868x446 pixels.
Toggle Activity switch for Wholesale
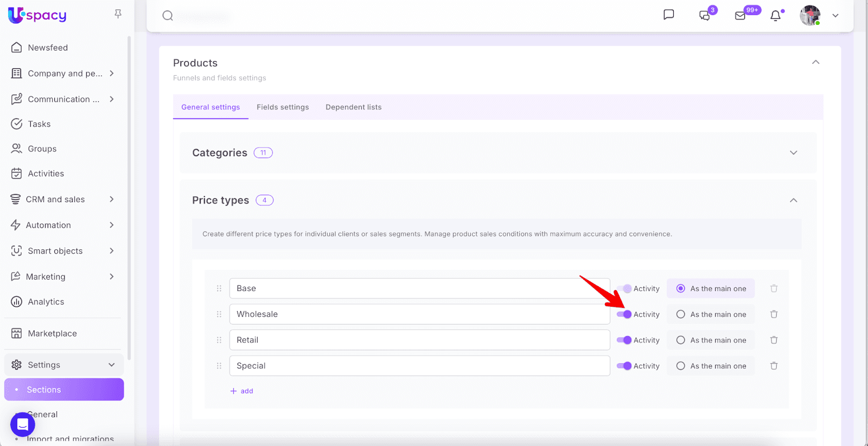pos(624,314)
